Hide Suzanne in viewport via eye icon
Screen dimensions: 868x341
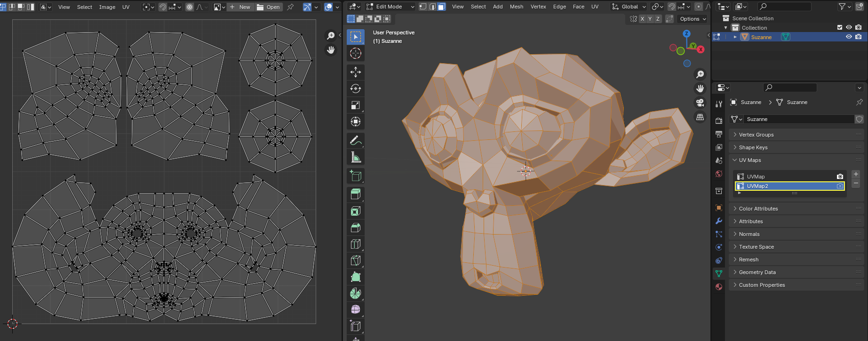pos(849,37)
